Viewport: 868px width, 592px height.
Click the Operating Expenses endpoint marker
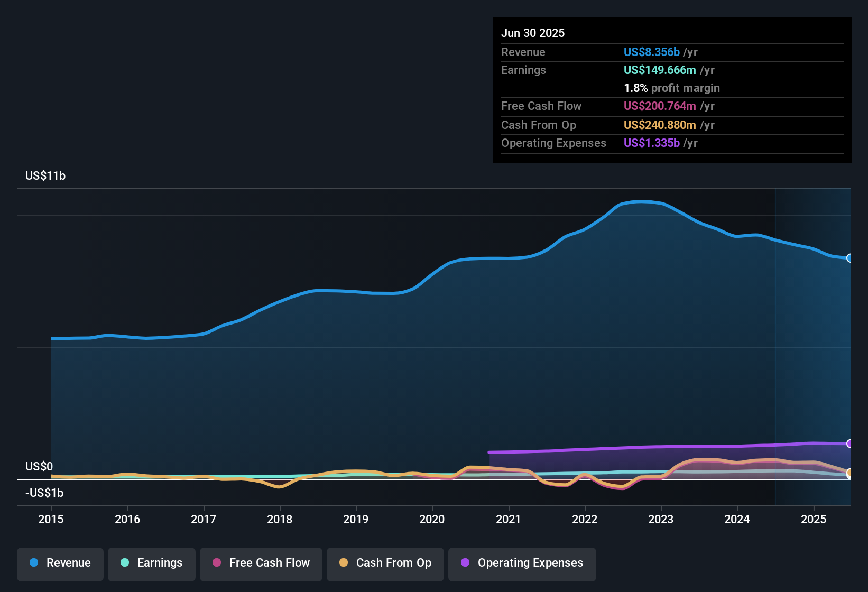coord(851,442)
